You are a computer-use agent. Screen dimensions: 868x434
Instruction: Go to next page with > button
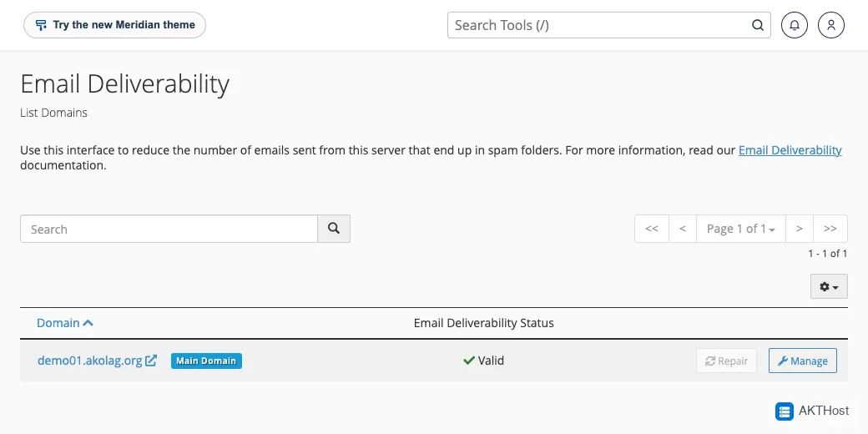click(800, 229)
